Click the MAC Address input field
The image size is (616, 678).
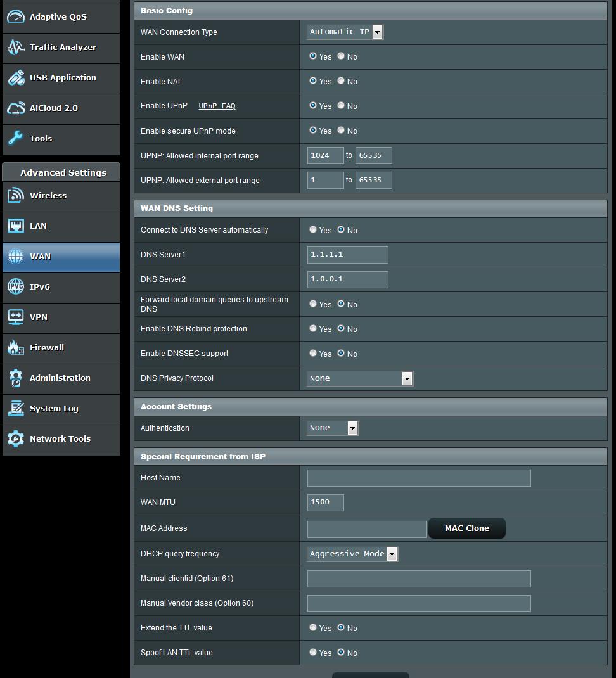coord(367,529)
